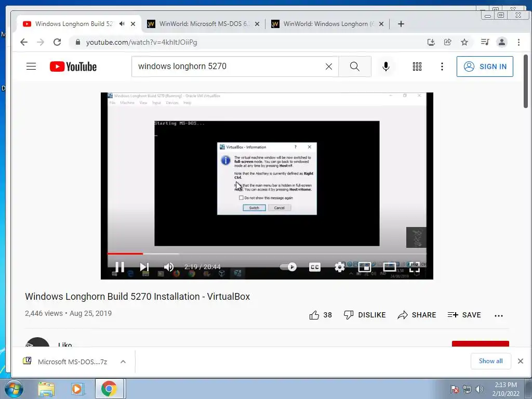Click the search magnifier button
Screen dimensions: 532x399
354,66
